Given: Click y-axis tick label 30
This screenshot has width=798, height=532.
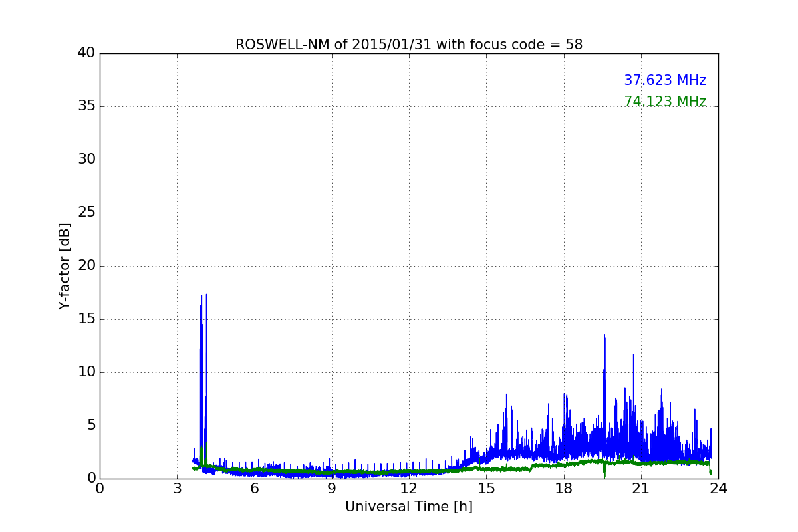Looking at the screenshot, I should (86, 160).
